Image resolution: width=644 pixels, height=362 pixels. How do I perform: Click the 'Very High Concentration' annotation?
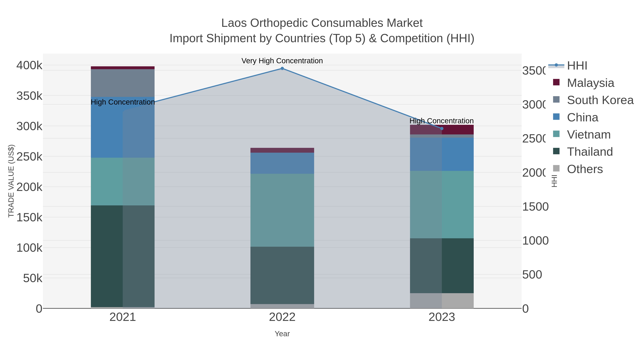coord(282,61)
